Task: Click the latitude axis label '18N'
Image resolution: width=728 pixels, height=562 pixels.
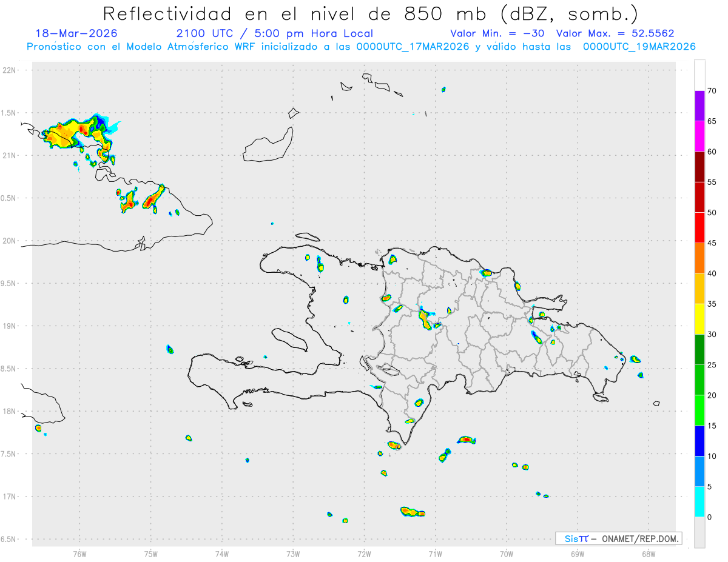Action: pyautogui.click(x=10, y=412)
